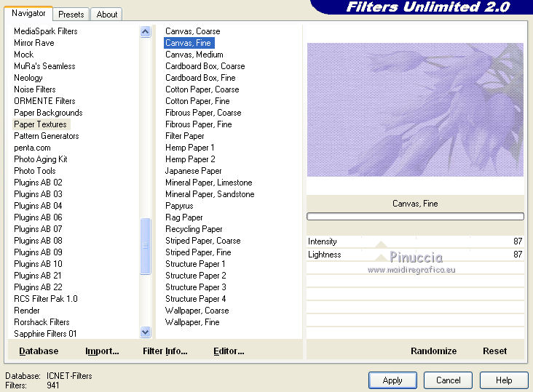Choose Papyrus filter

tap(179, 206)
